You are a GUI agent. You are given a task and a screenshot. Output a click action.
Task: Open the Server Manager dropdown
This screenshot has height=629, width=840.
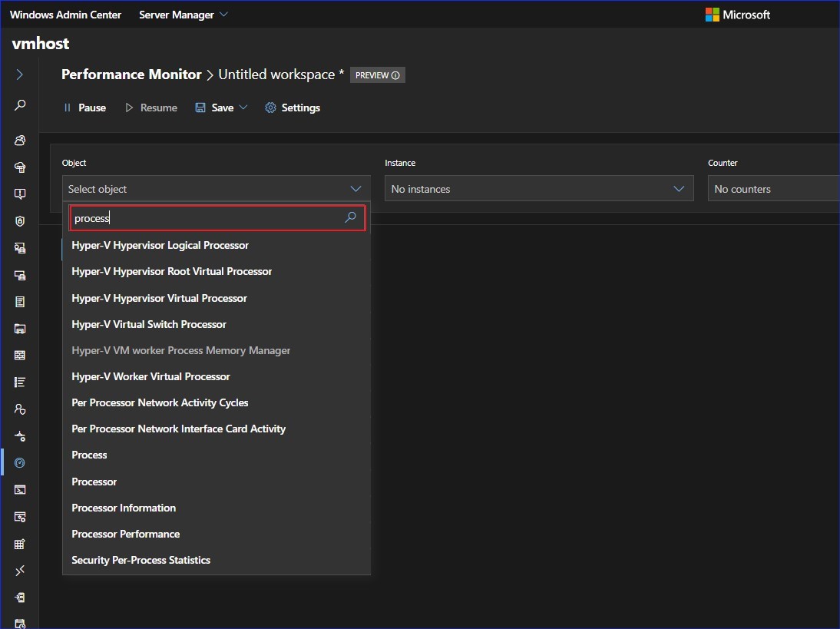(184, 15)
